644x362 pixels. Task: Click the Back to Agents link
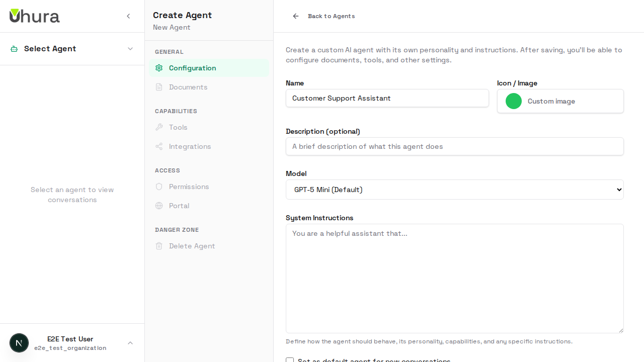click(x=331, y=16)
